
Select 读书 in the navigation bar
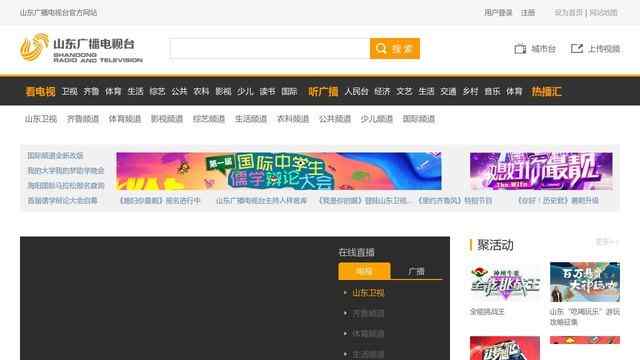267,91
